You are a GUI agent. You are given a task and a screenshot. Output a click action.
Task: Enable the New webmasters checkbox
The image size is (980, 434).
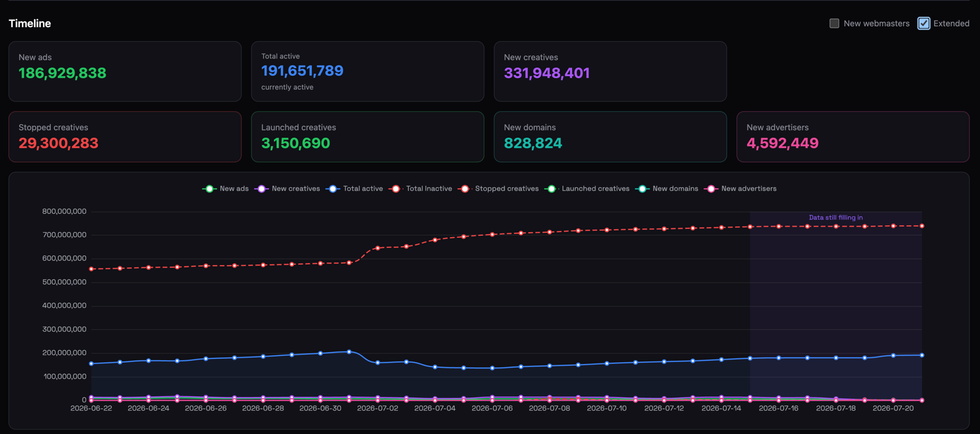coord(834,23)
